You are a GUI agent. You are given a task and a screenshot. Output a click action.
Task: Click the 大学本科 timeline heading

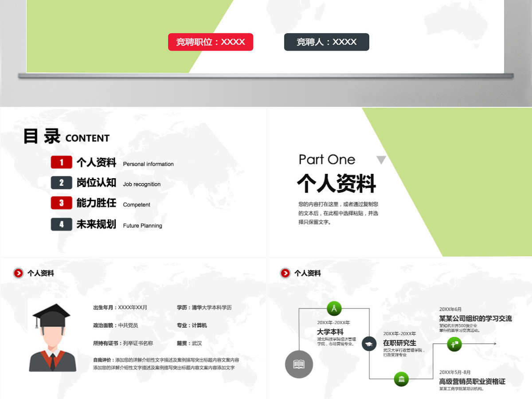(330, 332)
